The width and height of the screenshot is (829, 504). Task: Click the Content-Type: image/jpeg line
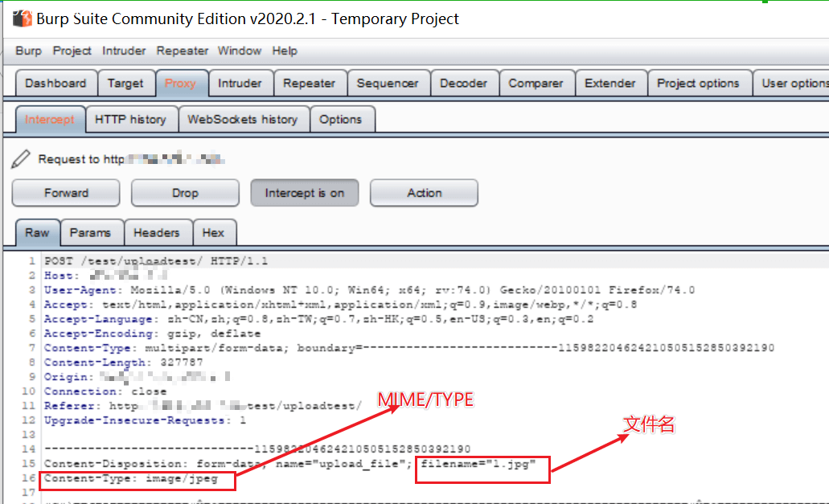(x=130, y=478)
